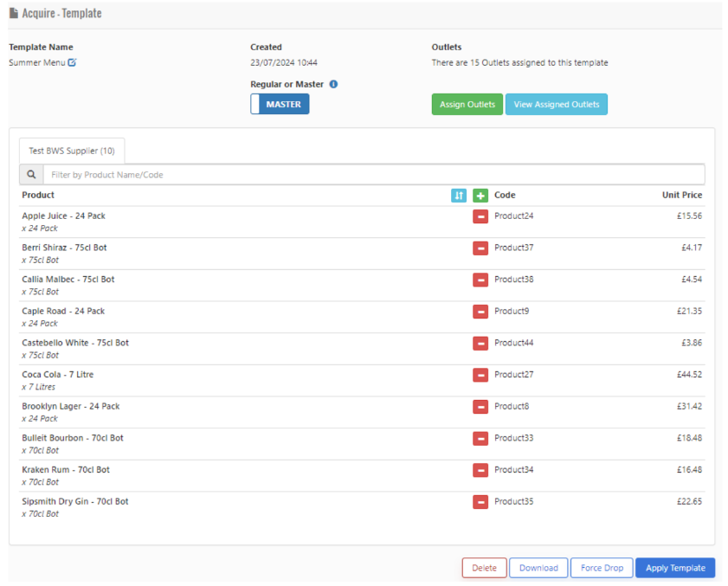Toggle the MASTER template switch

tap(280, 105)
